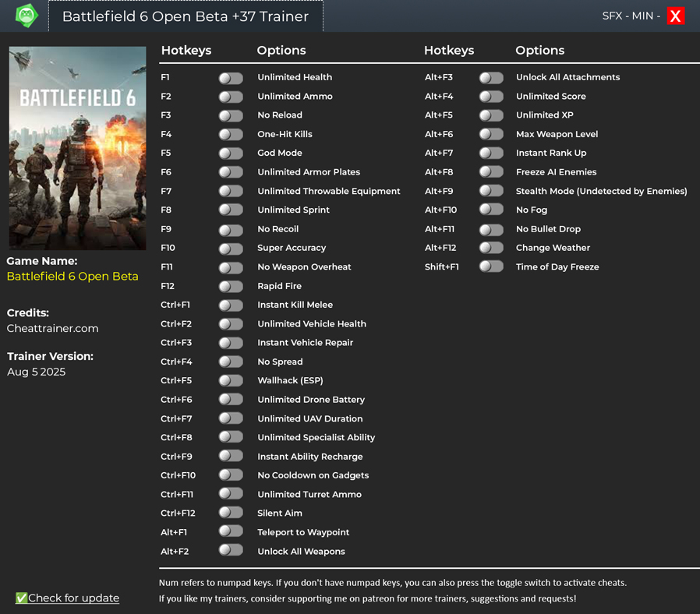Toggle the Unlimited Score switch
700x614 pixels.
click(491, 97)
